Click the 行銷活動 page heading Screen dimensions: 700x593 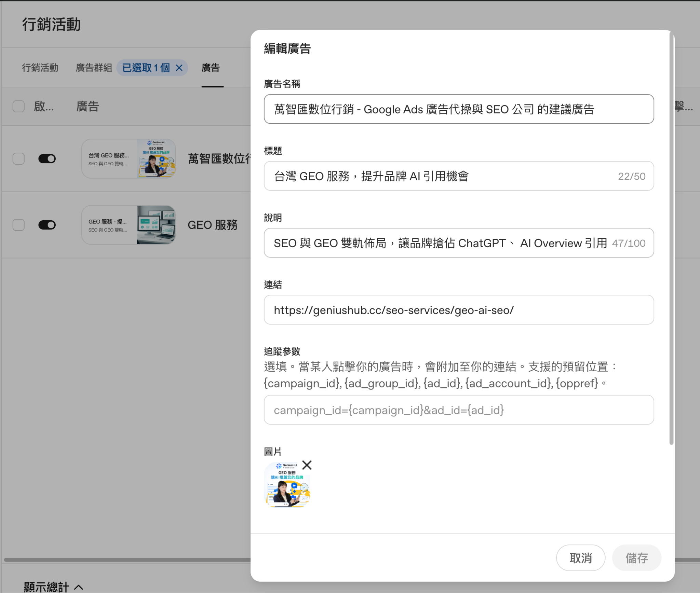click(51, 25)
